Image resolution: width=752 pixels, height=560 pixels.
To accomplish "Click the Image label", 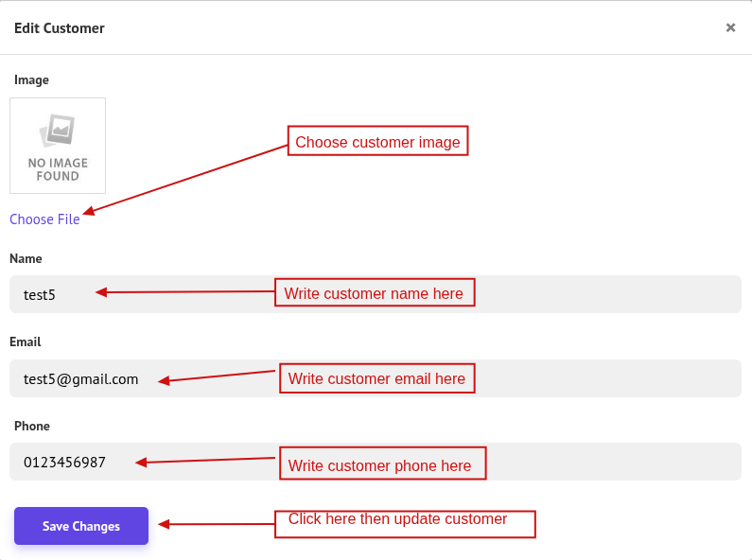I will pyautogui.click(x=31, y=80).
